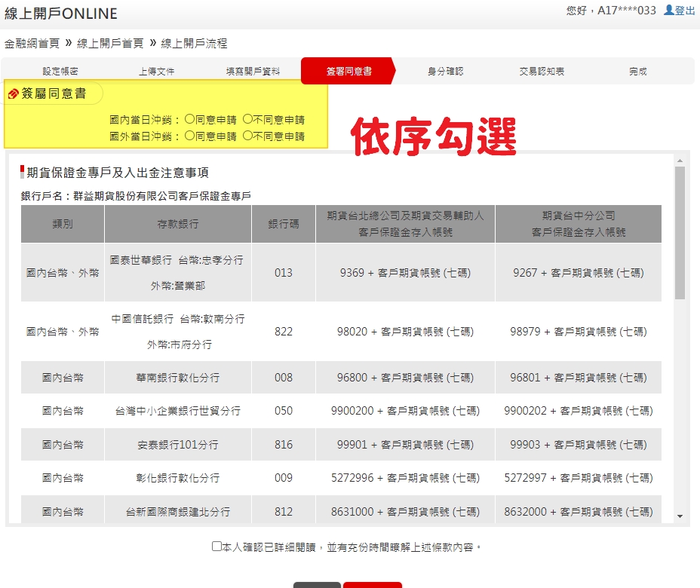Click the active 簽署同意書 step tab
This screenshot has width=700, height=588.
coord(348,72)
